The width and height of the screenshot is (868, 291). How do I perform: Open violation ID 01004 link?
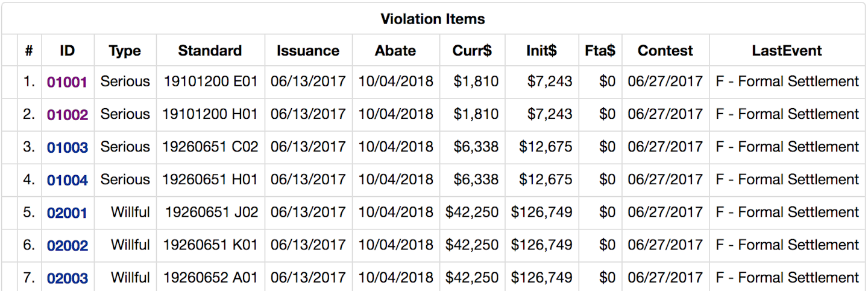click(68, 180)
